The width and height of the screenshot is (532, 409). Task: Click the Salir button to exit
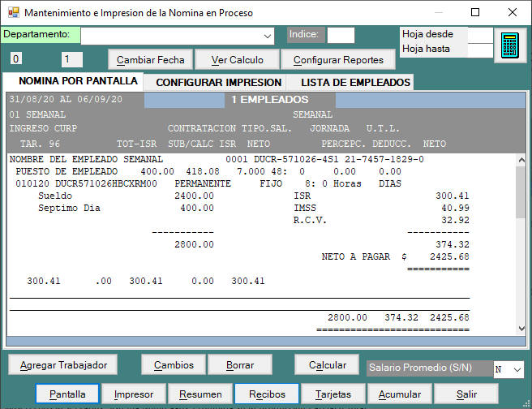[x=466, y=394]
